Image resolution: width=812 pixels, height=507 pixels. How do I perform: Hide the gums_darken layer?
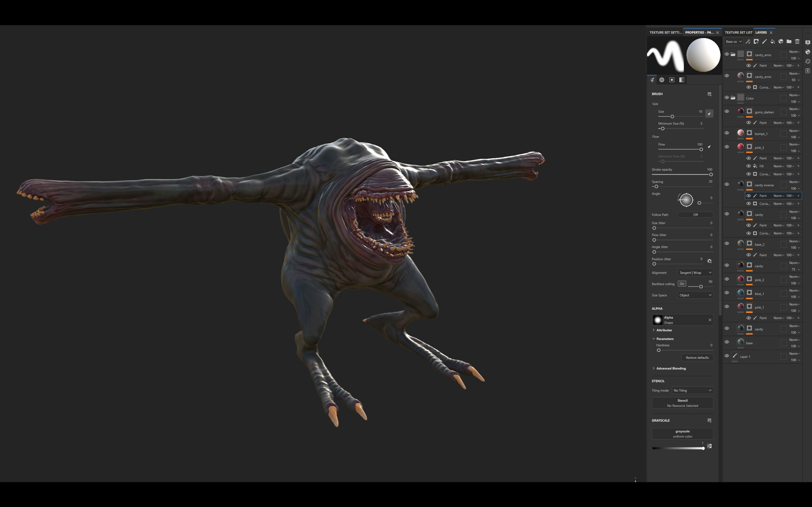point(727,111)
